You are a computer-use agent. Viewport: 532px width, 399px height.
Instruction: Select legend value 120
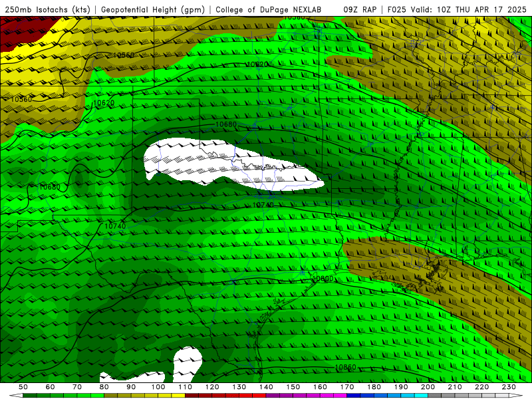(212, 387)
